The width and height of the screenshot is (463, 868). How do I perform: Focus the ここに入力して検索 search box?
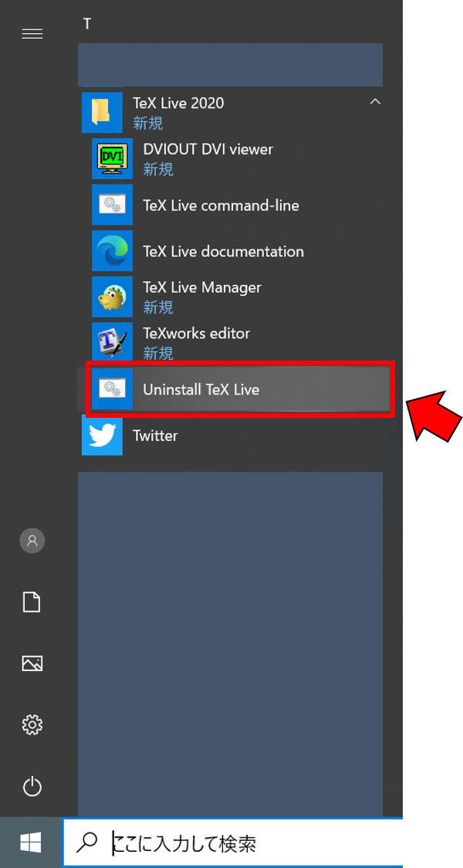coord(233,843)
